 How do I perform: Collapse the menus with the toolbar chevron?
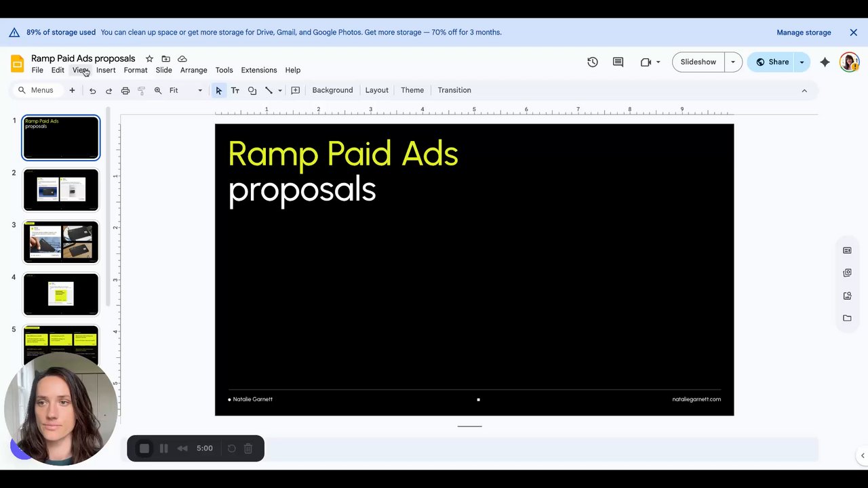pos(804,90)
